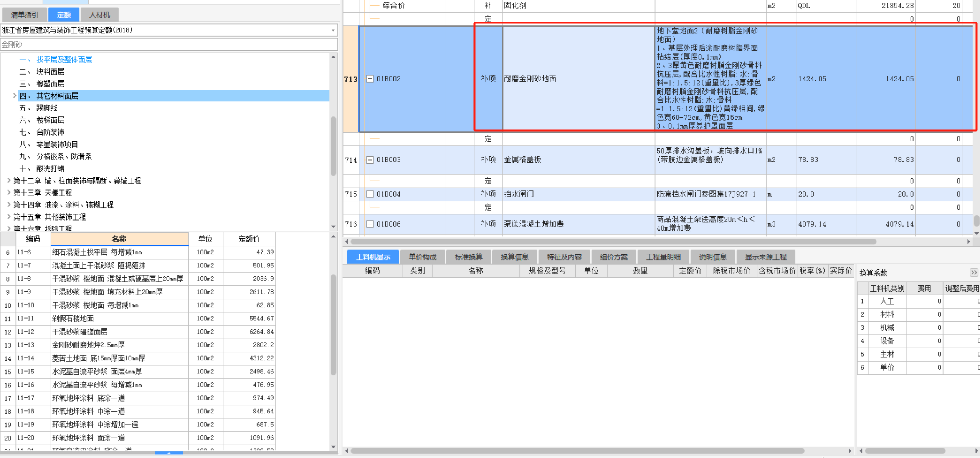Switch to the 清单指引 tab

[x=25, y=15]
